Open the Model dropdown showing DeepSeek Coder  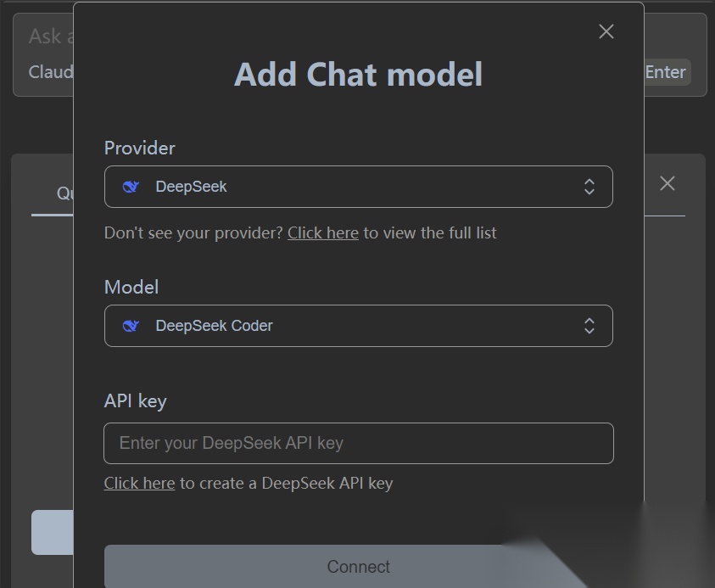[x=359, y=326]
